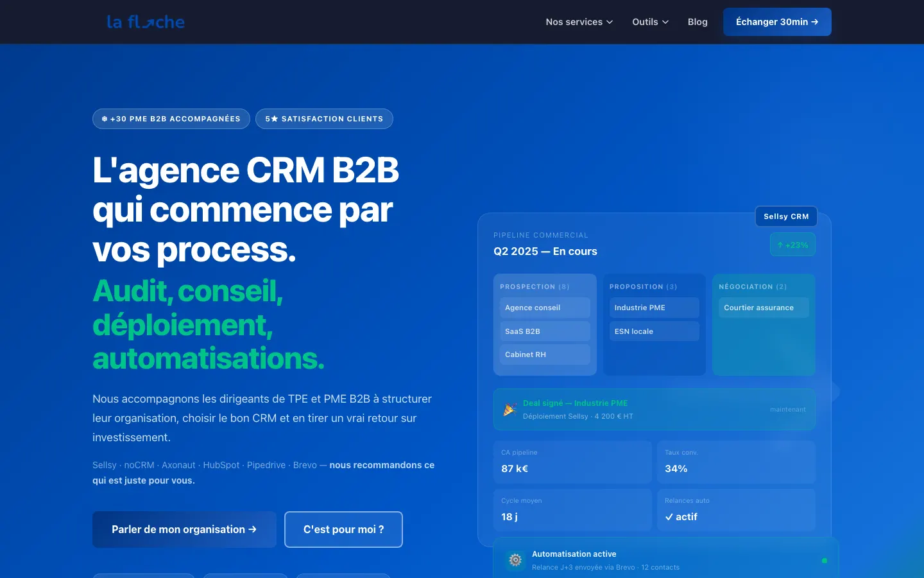Click the Sellsy · noCRM · Axonaut tools line
Image resolution: width=924 pixels, height=578 pixels.
click(x=263, y=473)
